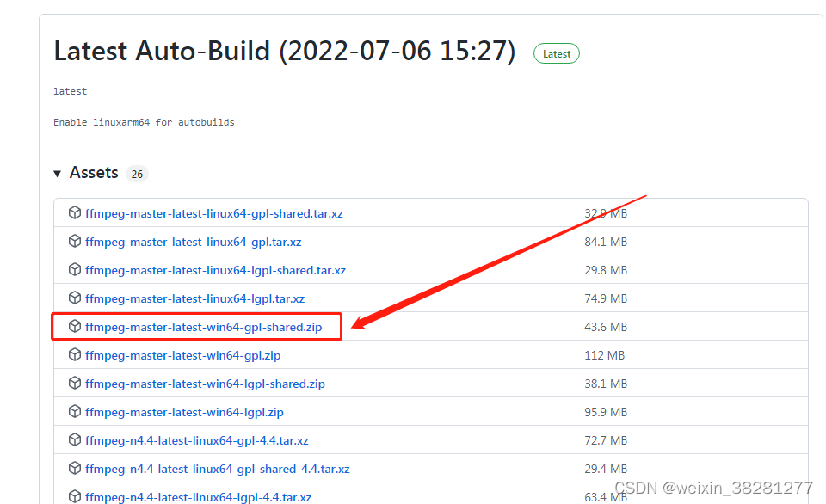Click package icon beside linux64-lgpl-shared.tar.xz
Image resolution: width=826 pixels, height=504 pixels.
tap(75, 270)
